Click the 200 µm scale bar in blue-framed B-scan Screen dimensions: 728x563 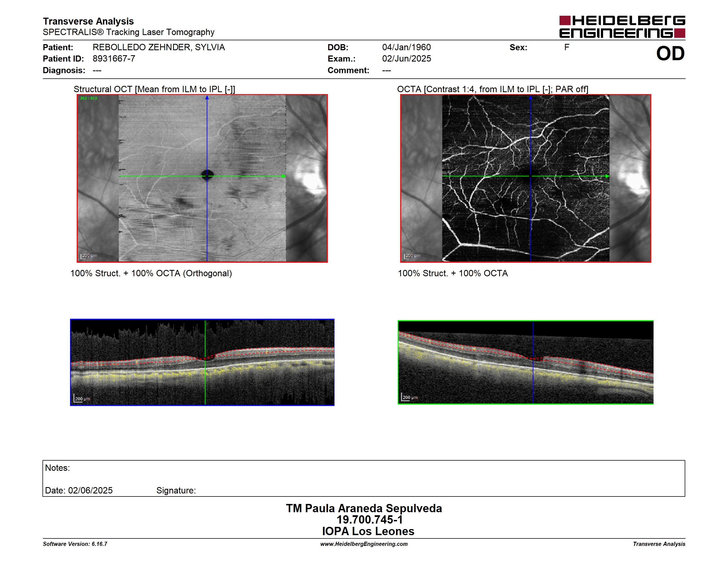82,399
